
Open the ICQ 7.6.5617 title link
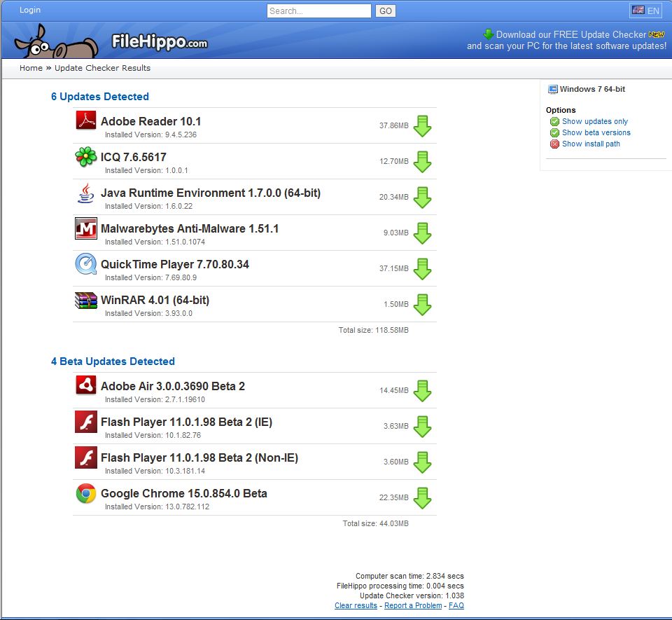133,157
